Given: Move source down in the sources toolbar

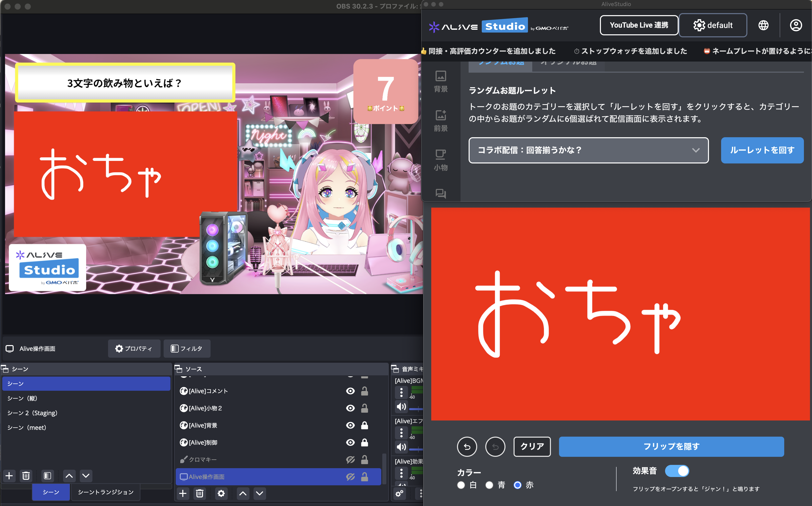Looking at the screenshot, I should coord(260,493).
